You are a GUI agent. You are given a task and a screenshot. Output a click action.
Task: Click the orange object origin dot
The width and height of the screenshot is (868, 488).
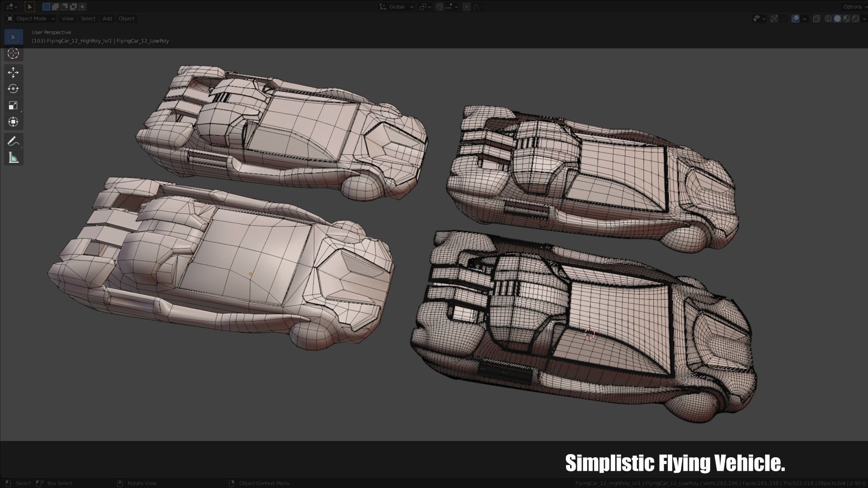coord(250,274)
